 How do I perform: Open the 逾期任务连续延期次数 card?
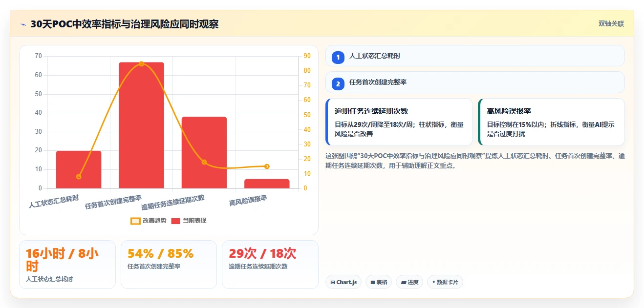tap(399, 122)
